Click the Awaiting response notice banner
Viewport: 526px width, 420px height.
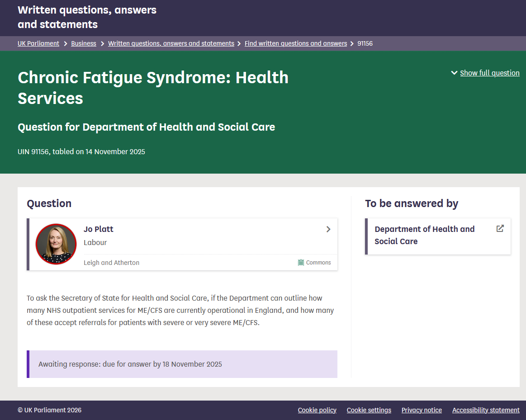point(182,364)
